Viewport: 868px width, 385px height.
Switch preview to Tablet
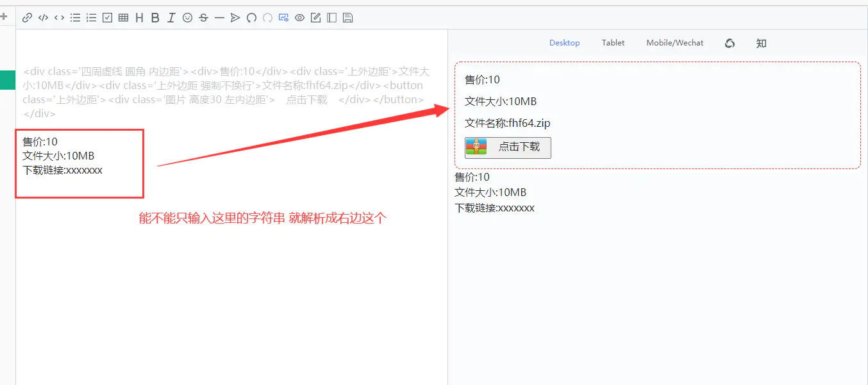613,43
